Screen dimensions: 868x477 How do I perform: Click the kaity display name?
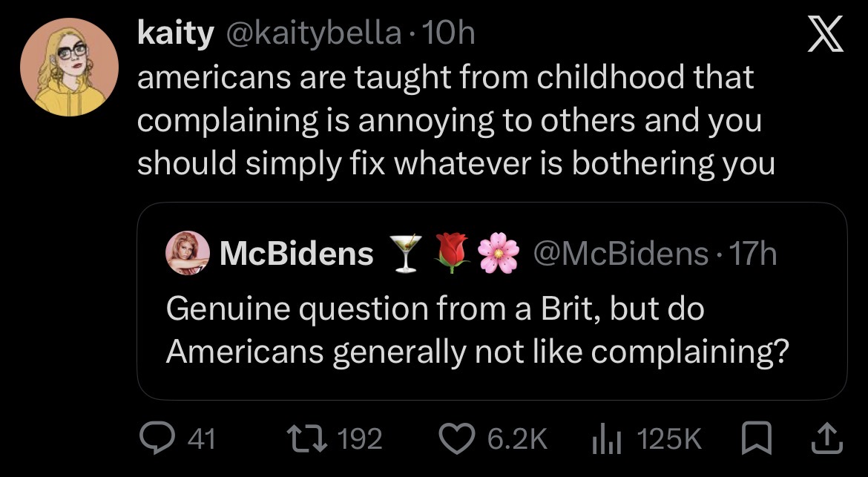point(175,34)
